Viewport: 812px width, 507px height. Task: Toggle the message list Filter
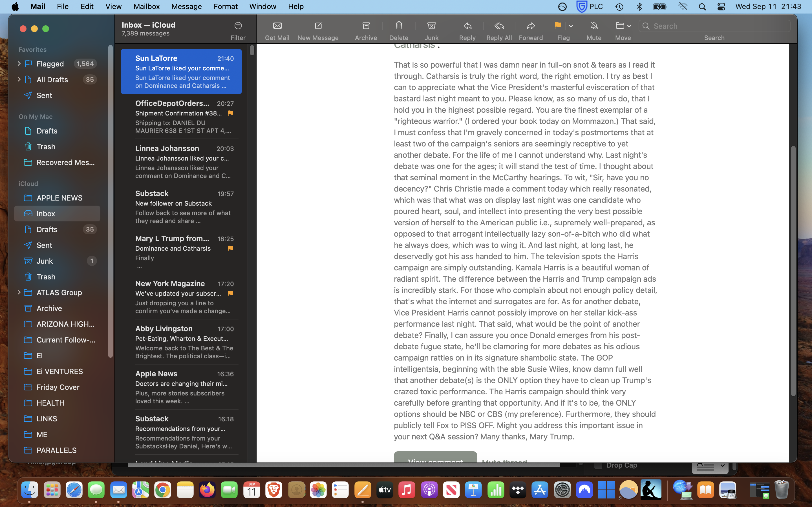(238, 26)
